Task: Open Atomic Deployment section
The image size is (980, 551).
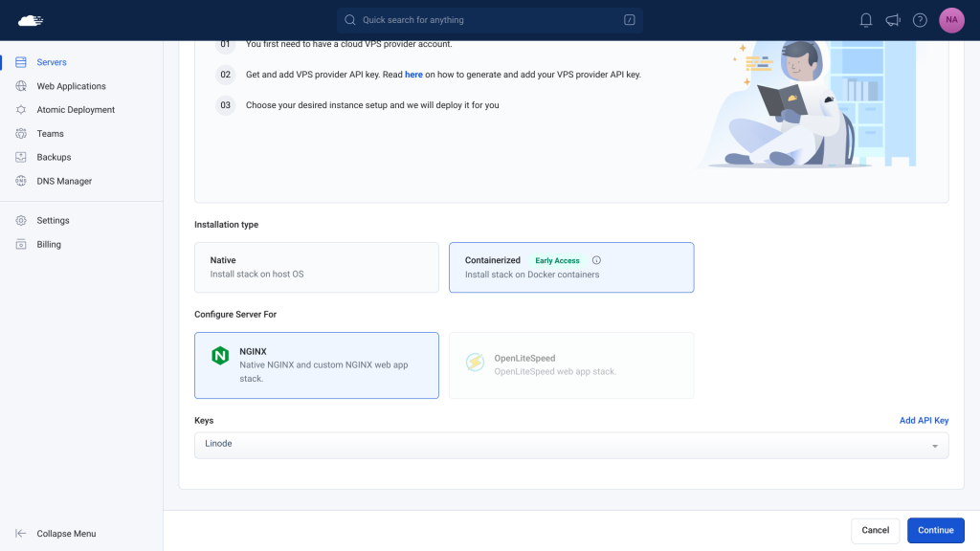Action: (75, 110)
